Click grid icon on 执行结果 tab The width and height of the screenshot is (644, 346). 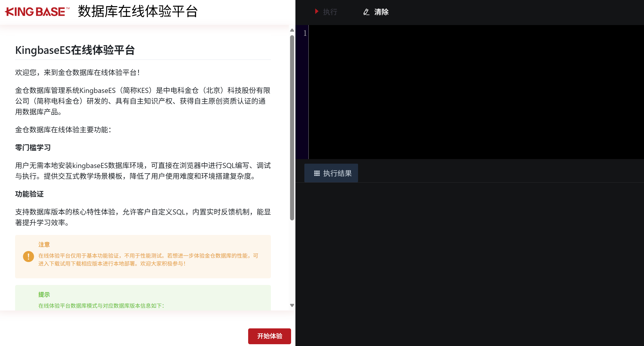(x=317, y=173)
